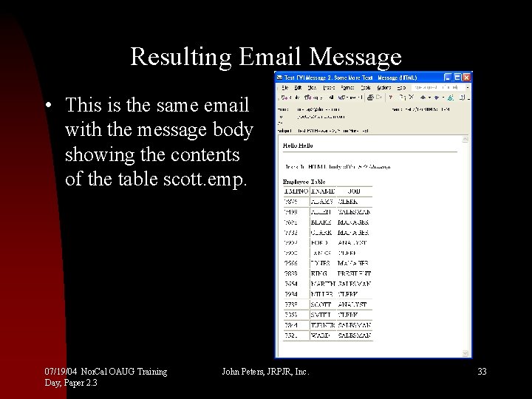Open the Tools menu
532x399 pixels.
[366, 87]
